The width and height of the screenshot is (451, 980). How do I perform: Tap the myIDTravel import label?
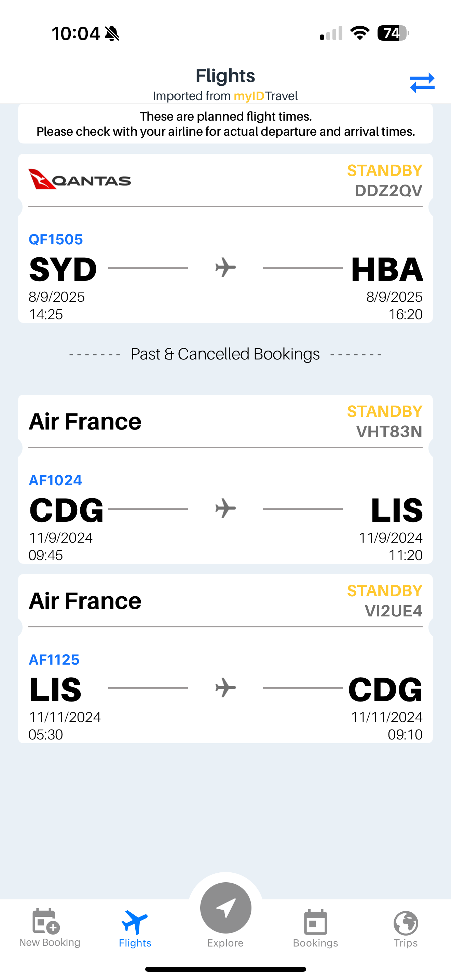(x=225, y=96)
